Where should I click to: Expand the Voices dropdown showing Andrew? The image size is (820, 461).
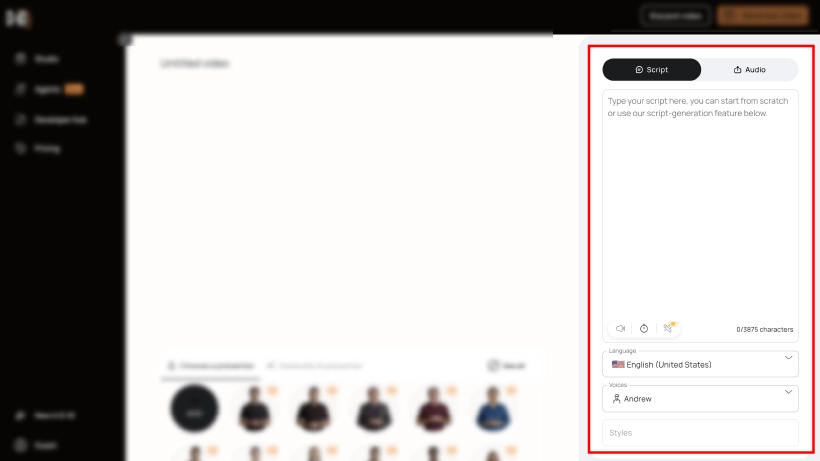(x=700, y=398)
